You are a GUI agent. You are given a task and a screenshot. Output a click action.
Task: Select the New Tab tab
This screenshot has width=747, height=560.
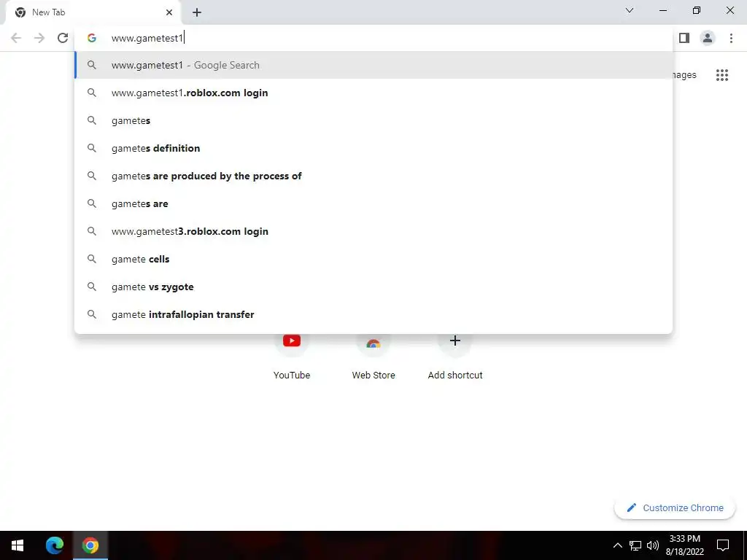(93, 12)
